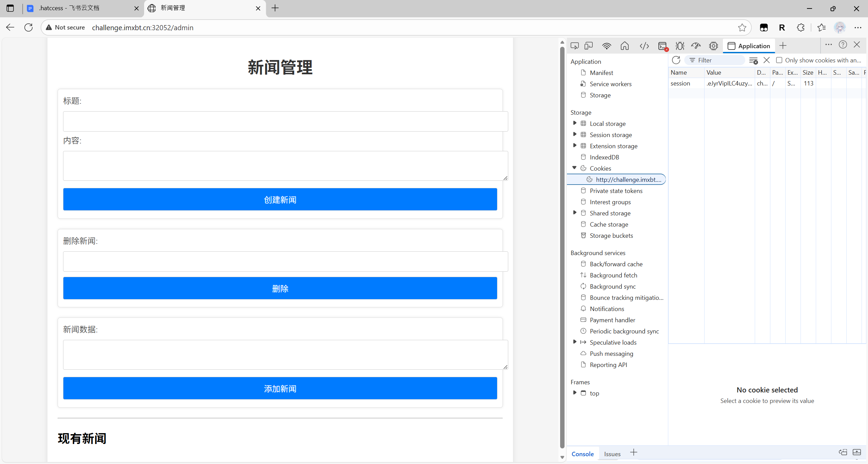Image resolution: width=868 pixels, height=464 pixels.
Task: Refresh the cookies list
Action: click(x=675, y=60)
